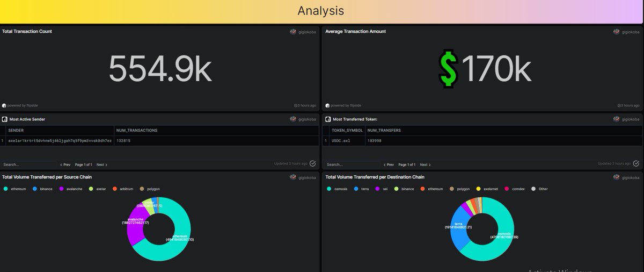The height and width of the screenshot is (272, 644).
Task: Select the axelar1krtrt5dvhnw5j46ljgah7q5f9pm3vvak8dh7ez sender cell
Action: [x=60, y=140]
